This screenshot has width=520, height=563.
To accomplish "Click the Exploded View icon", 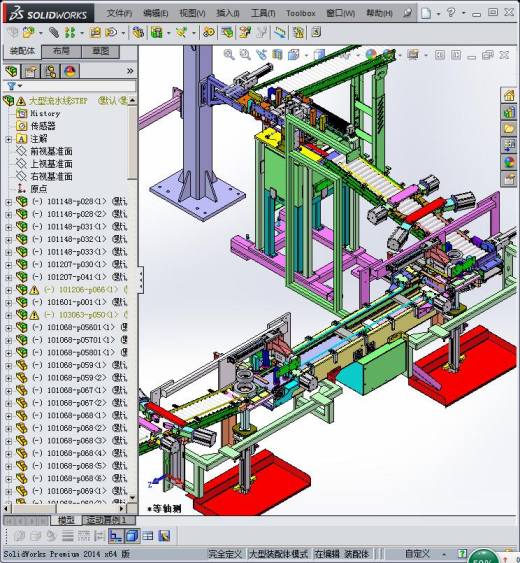I will (245, 33).
